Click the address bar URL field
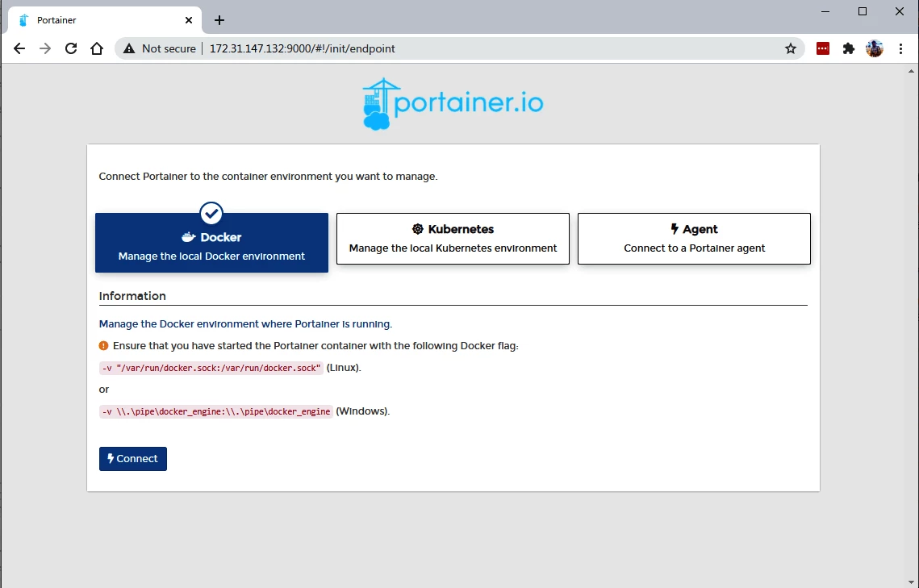 [484, 48]
